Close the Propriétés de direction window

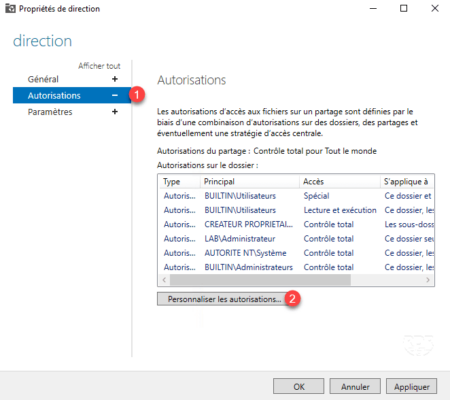pos(435,8)
